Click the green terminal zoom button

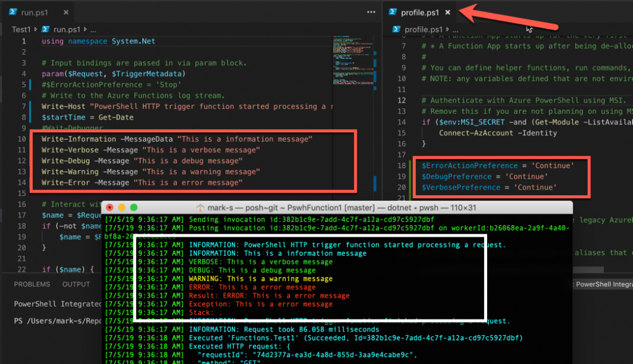pyautogui.click(x=134, y=208)
